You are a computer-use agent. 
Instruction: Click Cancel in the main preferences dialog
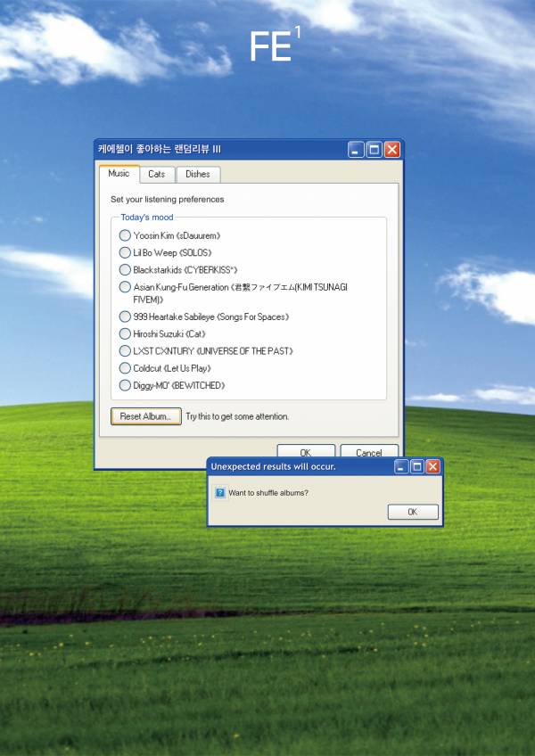click(369, 451)
